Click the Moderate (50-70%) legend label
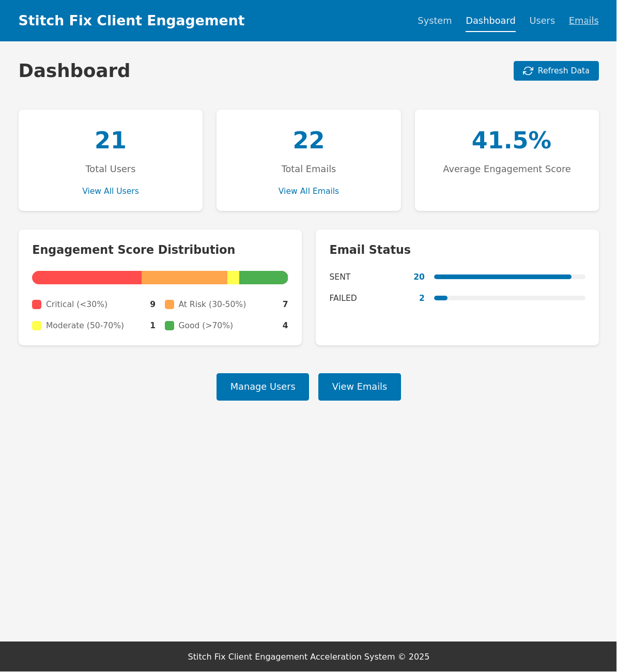 point(85,326)
